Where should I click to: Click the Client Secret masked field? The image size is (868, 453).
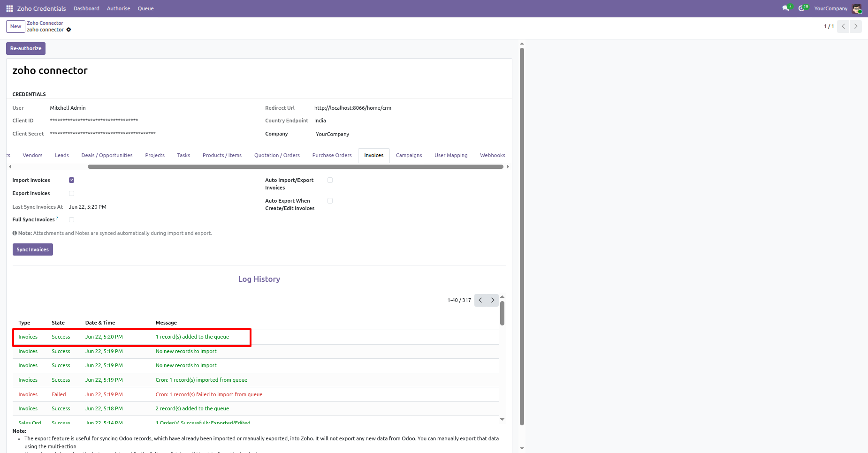[103, 134]
